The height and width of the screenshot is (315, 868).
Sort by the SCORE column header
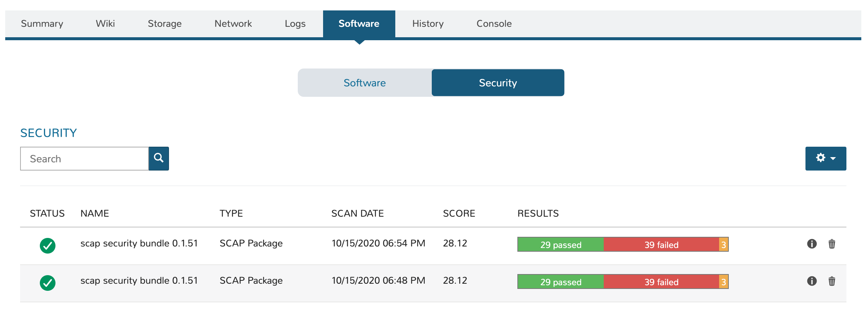[x=459, y=213]
